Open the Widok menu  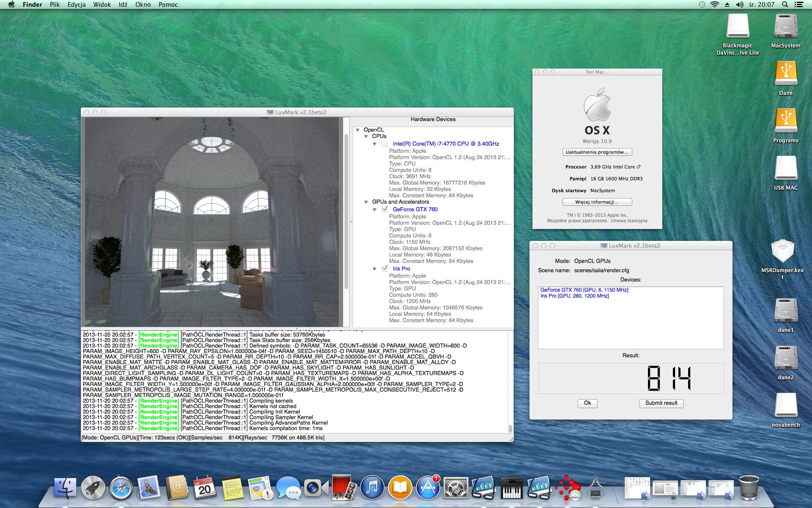point(102,5)
